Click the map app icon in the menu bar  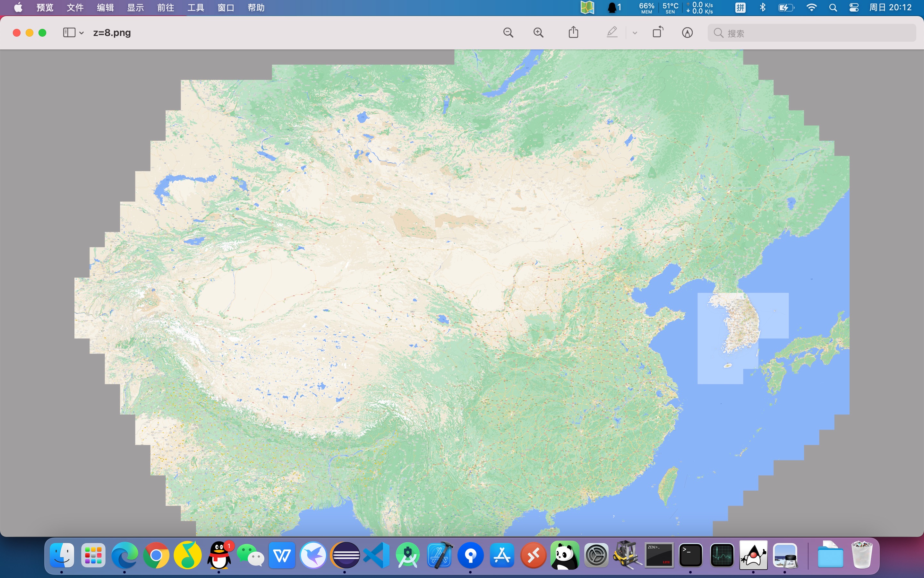point(587,7)
